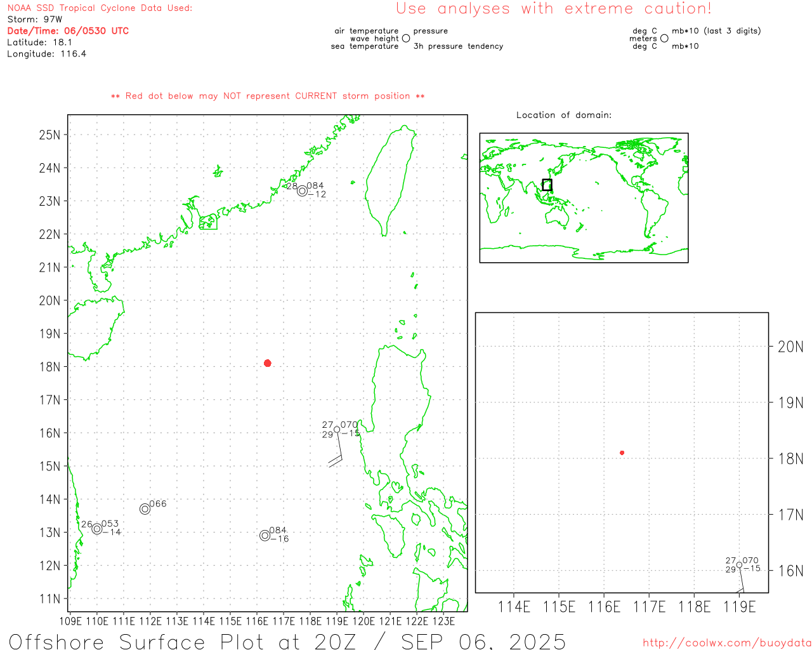Viewport: 812px width, 650px height.
Task: Click the 25N latitude axis label
Action: [x=49, y=135]
